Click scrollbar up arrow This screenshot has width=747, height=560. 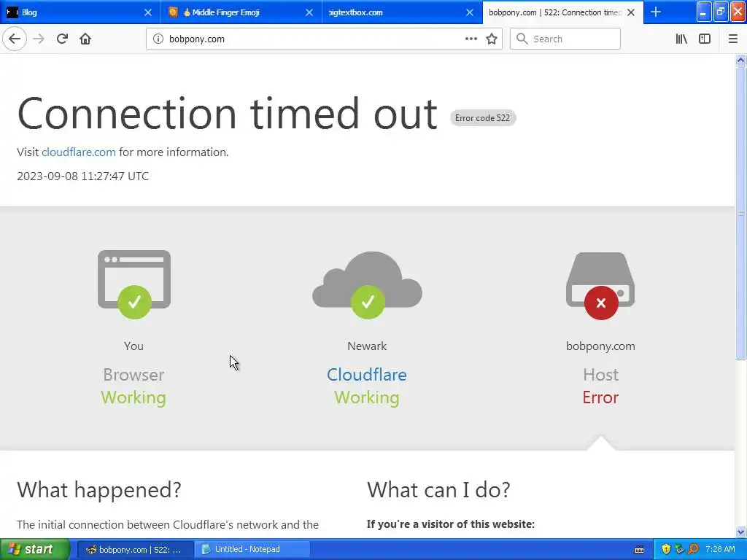[x=740, y=60]
